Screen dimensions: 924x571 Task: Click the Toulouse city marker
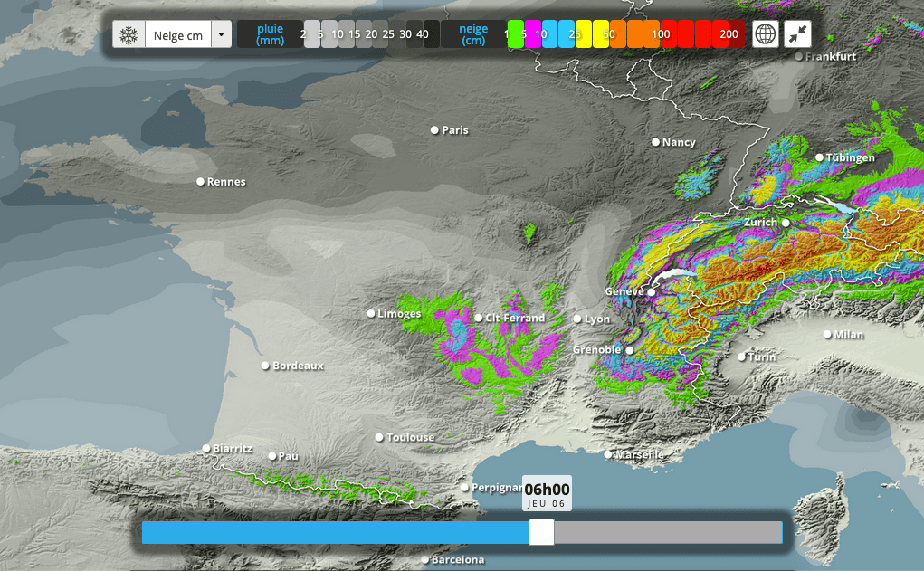(379, 437)
